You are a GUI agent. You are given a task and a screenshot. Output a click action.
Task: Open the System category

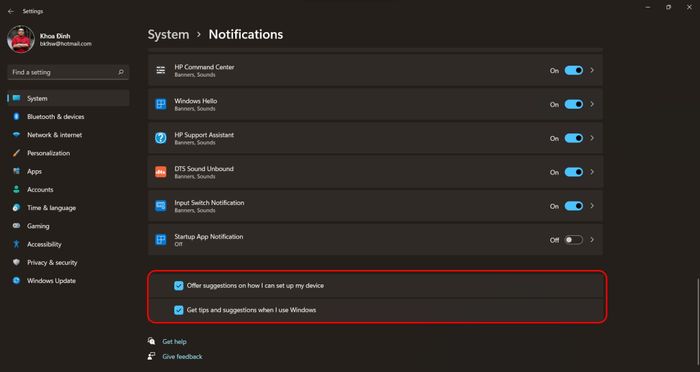pos(68,98)
